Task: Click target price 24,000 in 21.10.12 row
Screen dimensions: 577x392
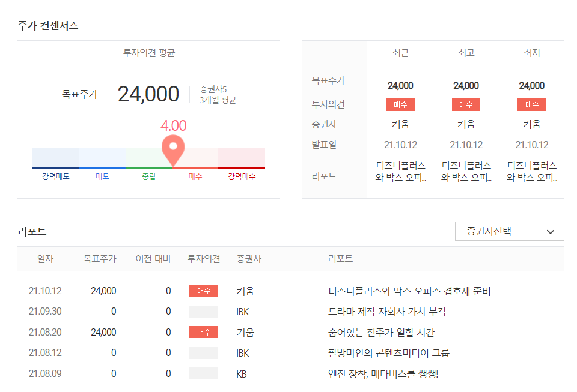Action: 103,291
